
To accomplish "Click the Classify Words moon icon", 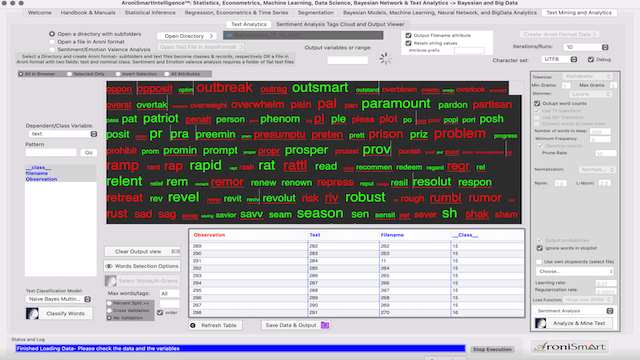I will 32,313.
